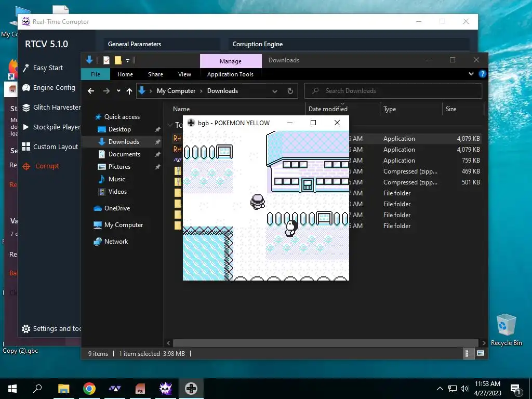Open the Application Tools tab
This screenshot has height=399, width=532.
coord(230,74)
